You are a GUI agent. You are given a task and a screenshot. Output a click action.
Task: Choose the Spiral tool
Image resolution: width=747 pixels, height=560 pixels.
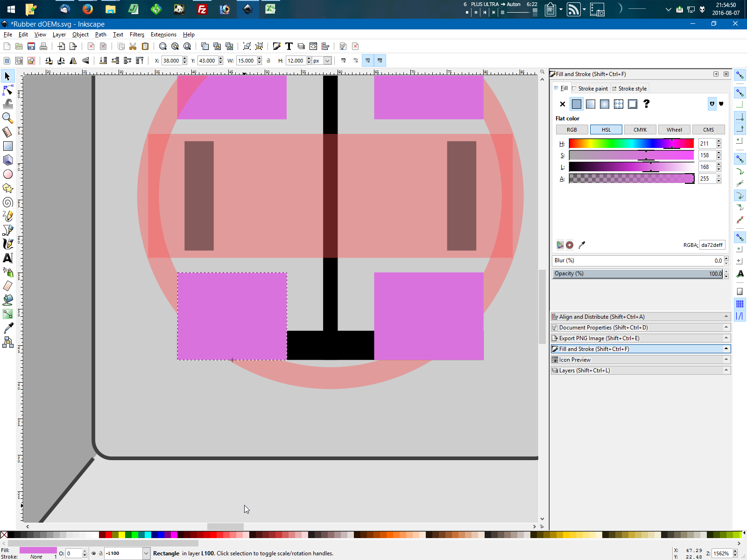(7, 202)
